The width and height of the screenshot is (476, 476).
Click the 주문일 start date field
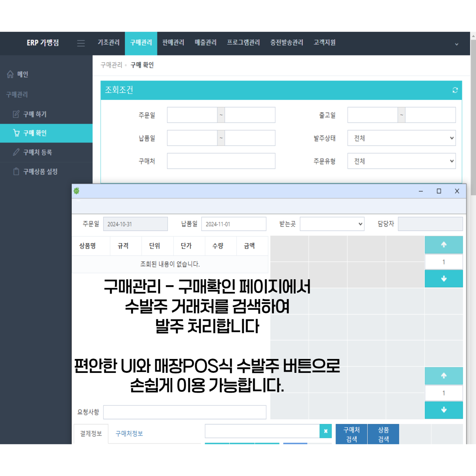click(192, 115)
